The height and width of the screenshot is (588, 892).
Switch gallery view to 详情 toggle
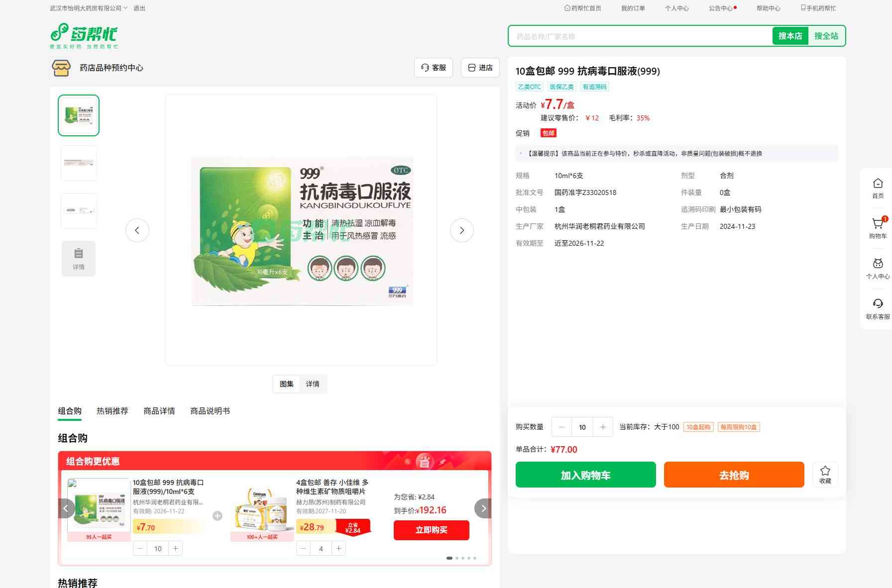point(313,384)
